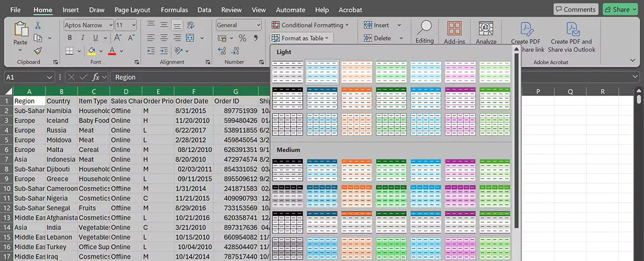Select the black header Medium style thumbnail
Screen dimensions: 644x261
pyautogui.click(x=288, y=170)
